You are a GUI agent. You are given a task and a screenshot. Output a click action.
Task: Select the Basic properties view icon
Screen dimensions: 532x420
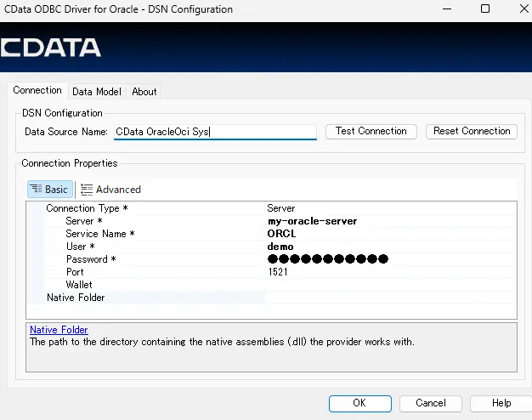coord(50,189)
